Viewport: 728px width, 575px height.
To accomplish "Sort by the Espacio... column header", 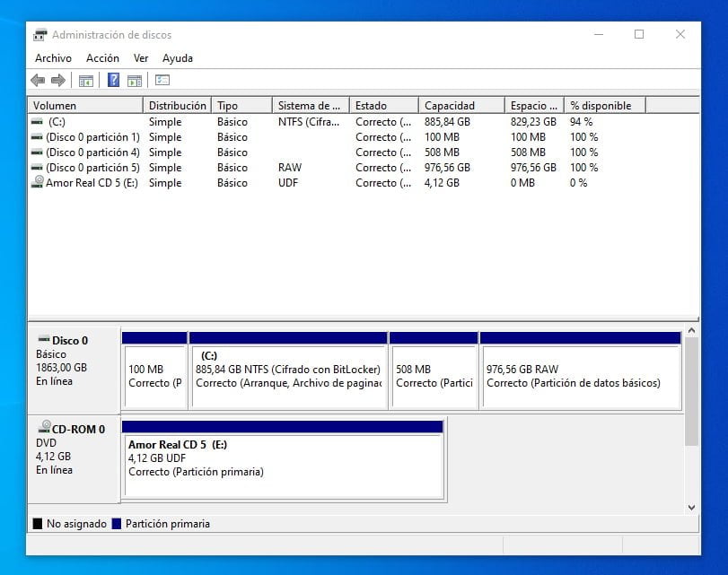I will (x=535, y=105).
